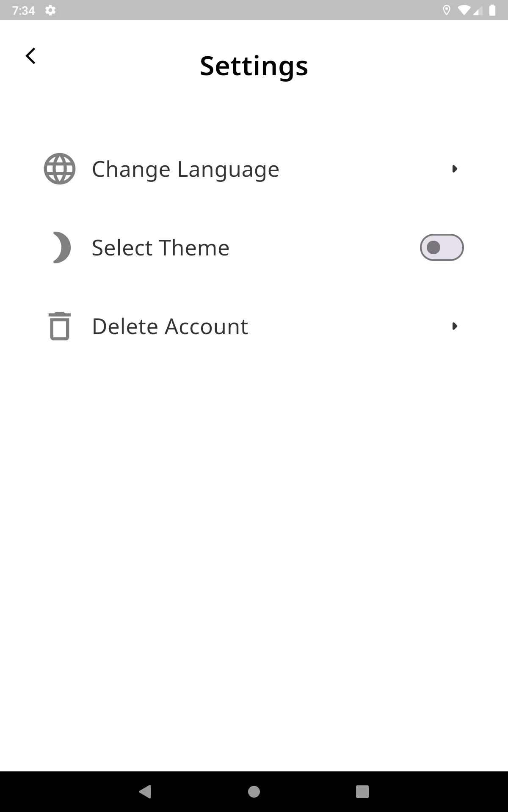Viewport: 508px width, 812px height.
Task: Expand the Delete Account arrow
Action: [x=455, y=326]
